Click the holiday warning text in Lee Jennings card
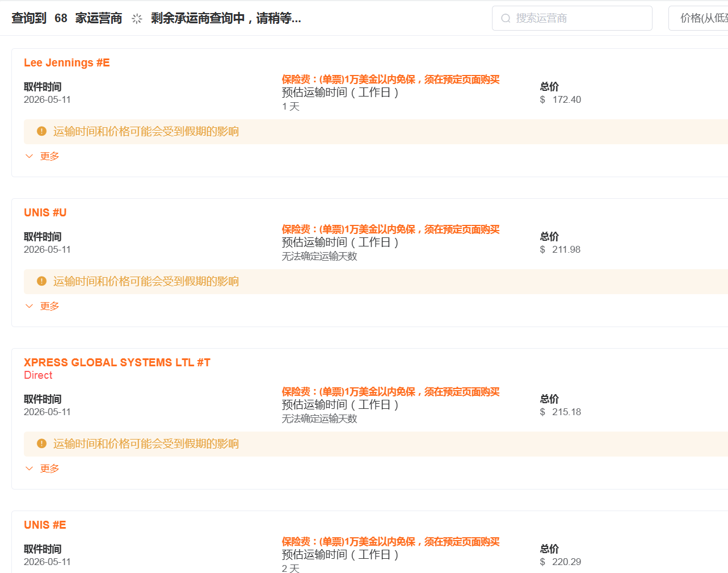The image size is (728, 573). tap(146, 132)
